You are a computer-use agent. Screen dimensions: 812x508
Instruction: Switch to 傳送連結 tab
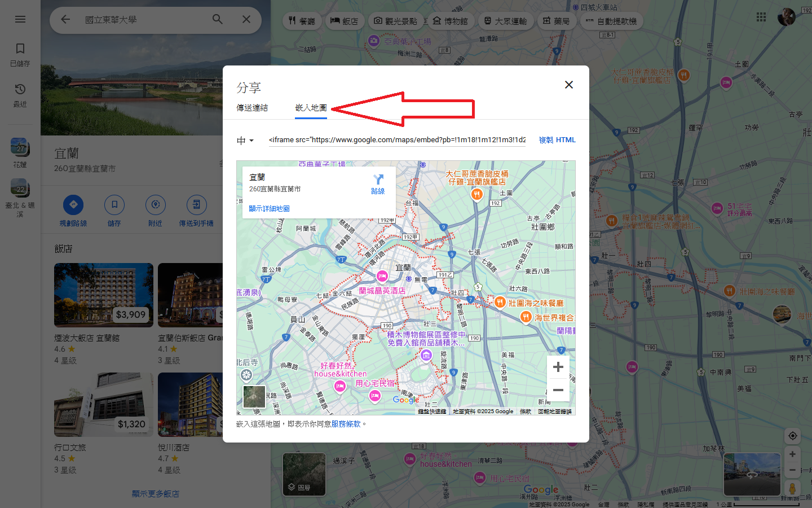coord(252,108)
